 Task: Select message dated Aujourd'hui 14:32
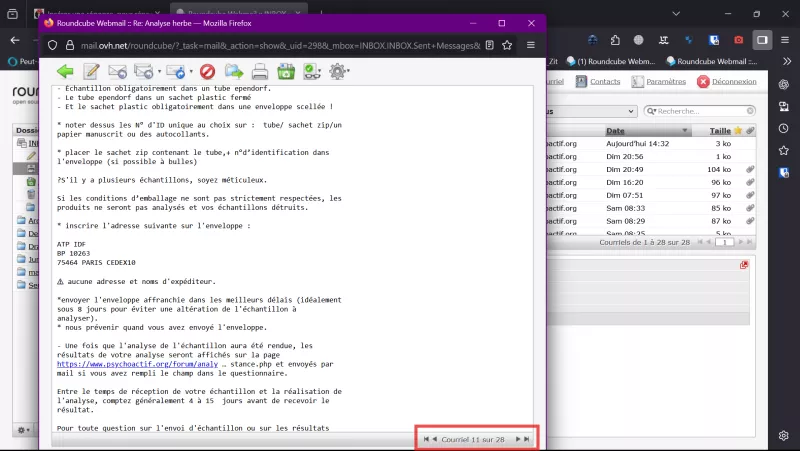(651, 144)
